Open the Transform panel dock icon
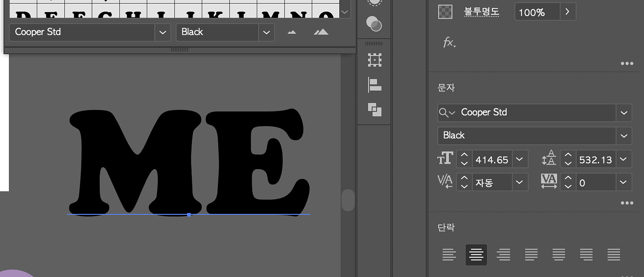Viewport: 644px width, 277px height. [374, 60]
